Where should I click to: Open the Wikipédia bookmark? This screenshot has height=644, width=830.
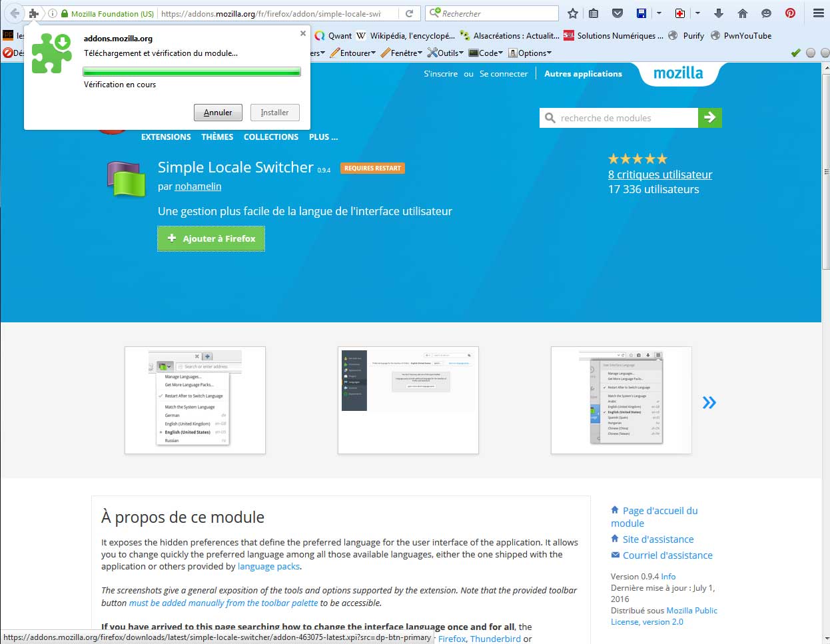point(406,36)
